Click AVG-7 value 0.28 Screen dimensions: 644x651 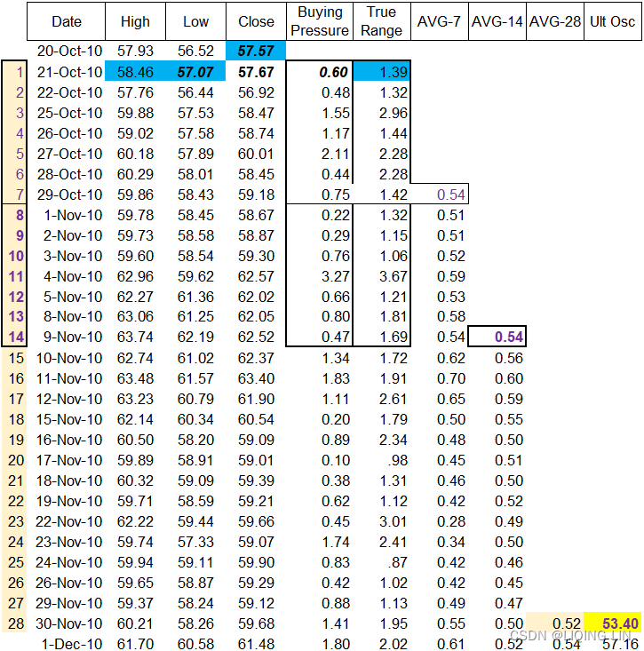click(x=451, y=521)
